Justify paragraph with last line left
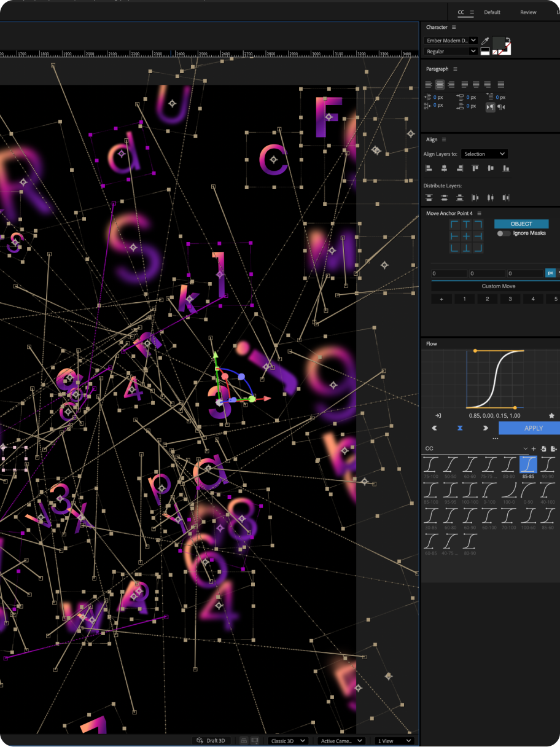The height and width of the screenshot is (747, 560). point(465,84)
